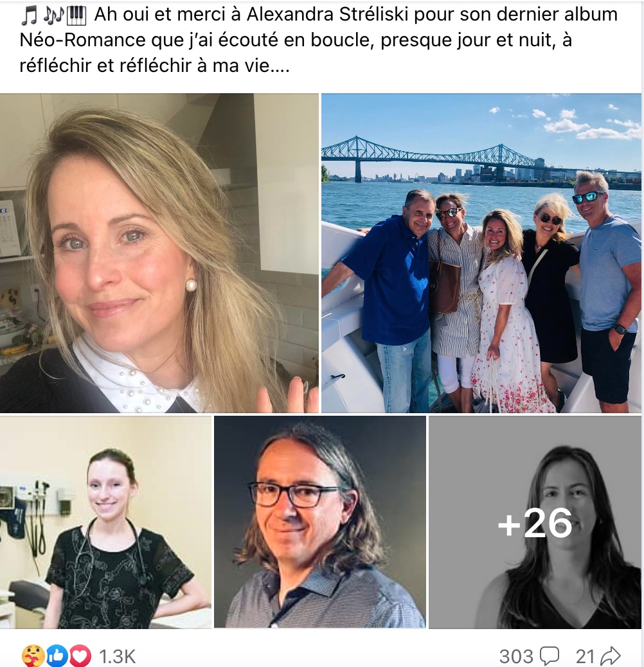The height and width of the screenshot is (667, 644).
Task: Click the care hug reaction emoji
Action: point(33,656)
